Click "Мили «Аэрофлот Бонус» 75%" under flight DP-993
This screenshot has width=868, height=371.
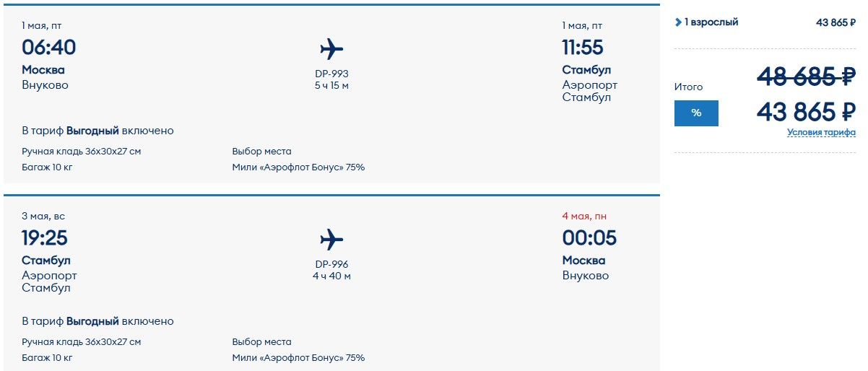(298, 167)
